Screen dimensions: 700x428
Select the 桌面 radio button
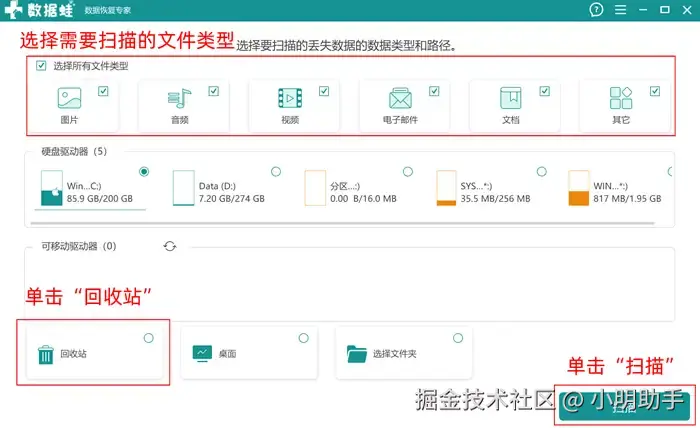tap(304, 338)
